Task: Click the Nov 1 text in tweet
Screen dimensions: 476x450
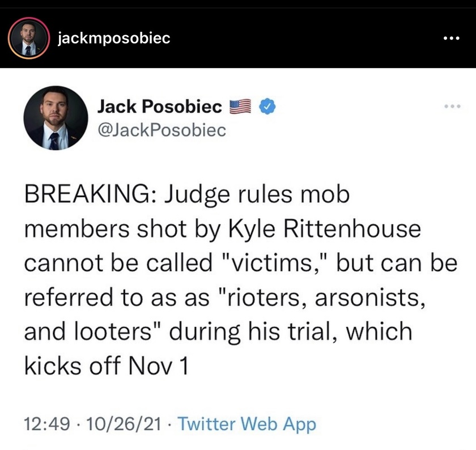Action: coord(158,366)
